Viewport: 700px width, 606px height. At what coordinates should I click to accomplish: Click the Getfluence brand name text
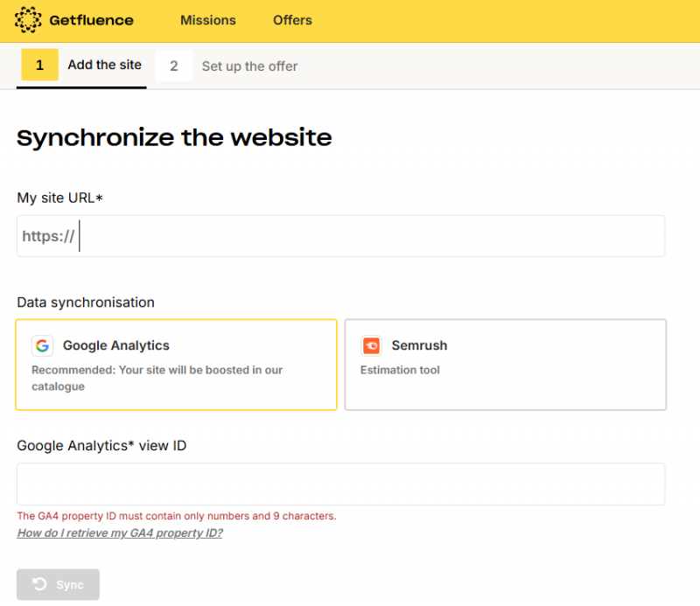point(91,20)
